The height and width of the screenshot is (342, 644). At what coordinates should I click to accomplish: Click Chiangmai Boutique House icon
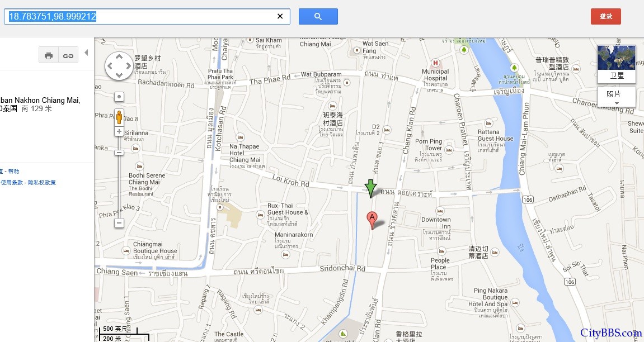click(126, 250)
